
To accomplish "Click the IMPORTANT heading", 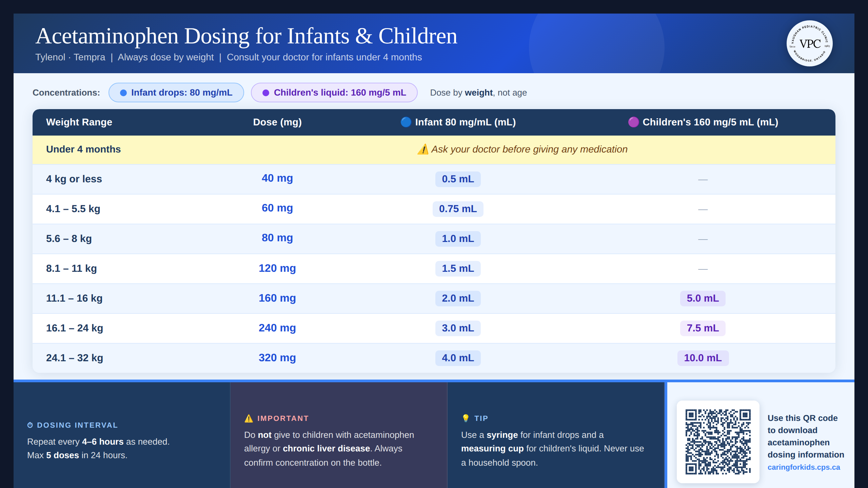I will (283, 418).
